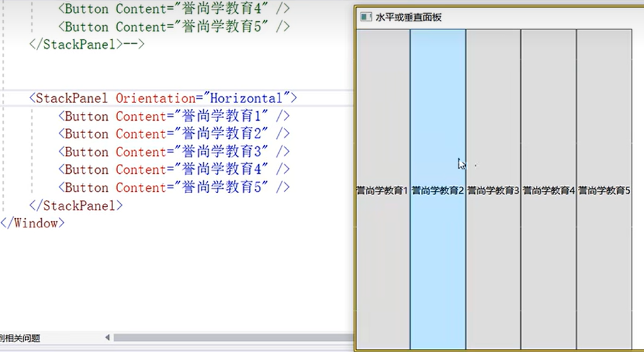Viewport: 644px width, 352px height.
Task: Click the StackPanel Orientation="Horizontal" code line
Action: (163, 98)
